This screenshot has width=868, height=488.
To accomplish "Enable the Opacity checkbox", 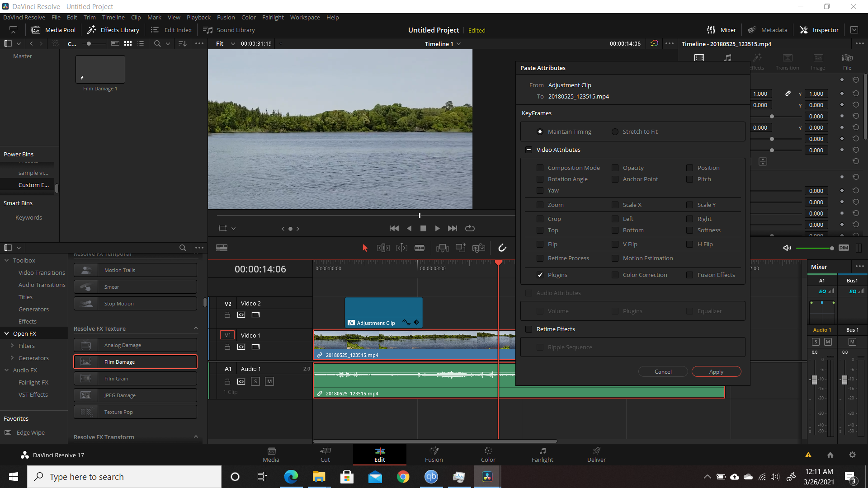I will click(x=615, y=168).
